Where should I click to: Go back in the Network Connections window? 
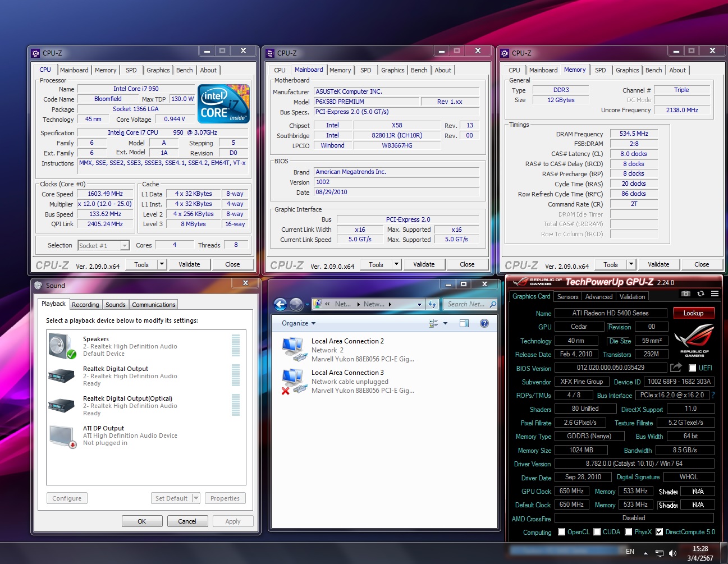point(280,304)
